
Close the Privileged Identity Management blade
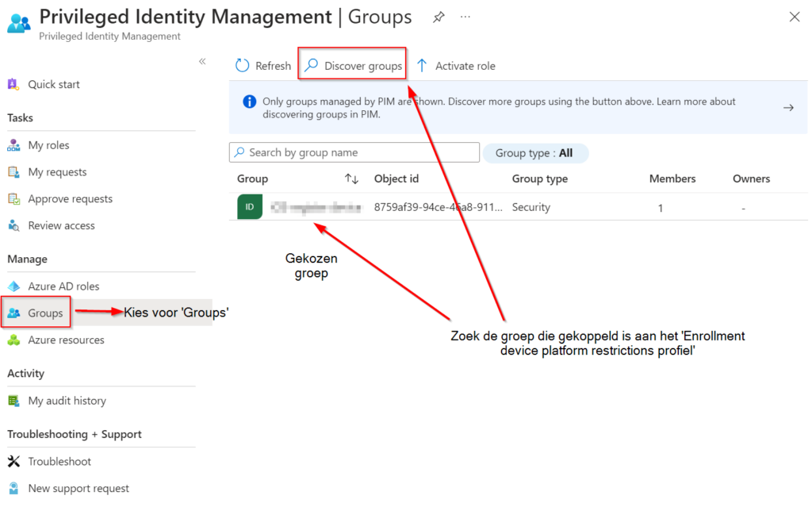click(x=795, y=17)
